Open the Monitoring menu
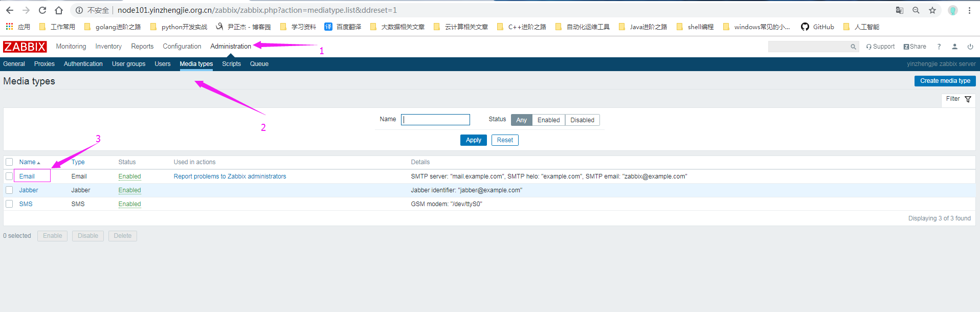980x312 pixels. [x=71, y=47]
